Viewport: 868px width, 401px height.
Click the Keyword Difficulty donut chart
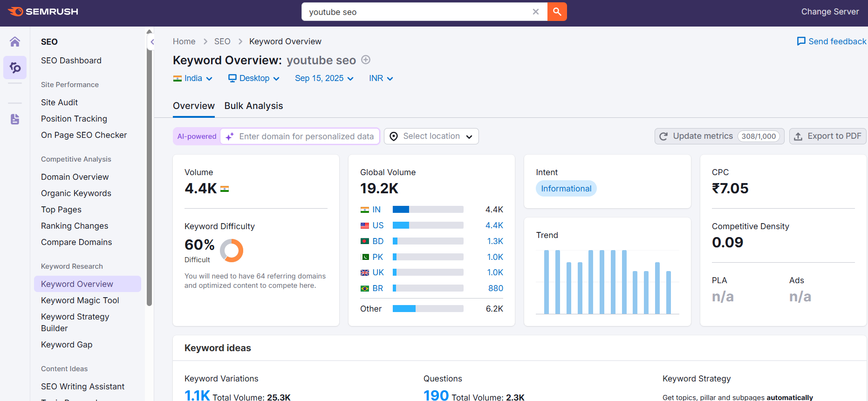click(x=232, y=251)
